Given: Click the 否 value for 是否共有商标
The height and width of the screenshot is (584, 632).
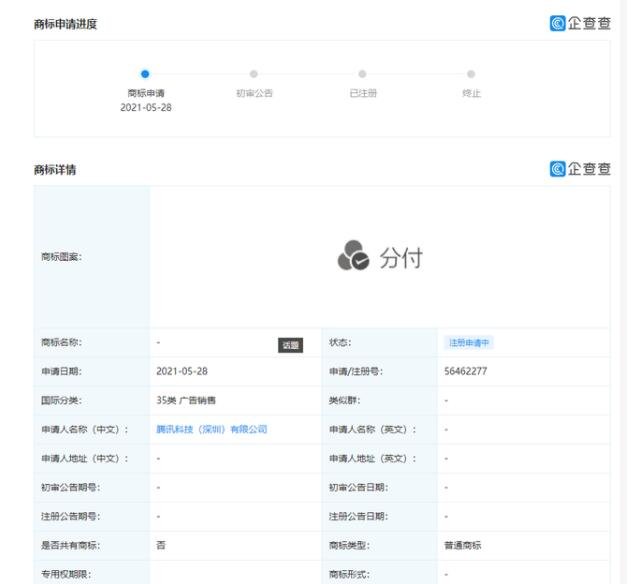Looking at the screenshot, I should (x=161, y=545).
